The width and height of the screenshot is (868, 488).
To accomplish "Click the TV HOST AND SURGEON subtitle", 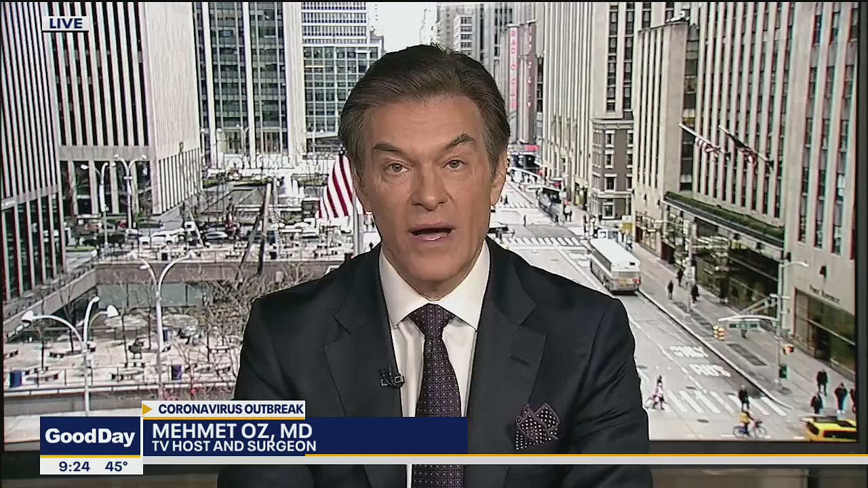I will [234, 446].
